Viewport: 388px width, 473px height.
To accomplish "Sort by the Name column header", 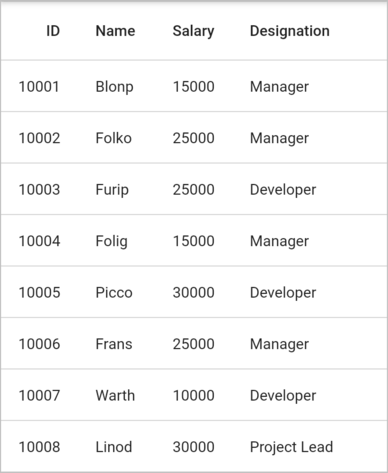I will click(x=115, y=31).
